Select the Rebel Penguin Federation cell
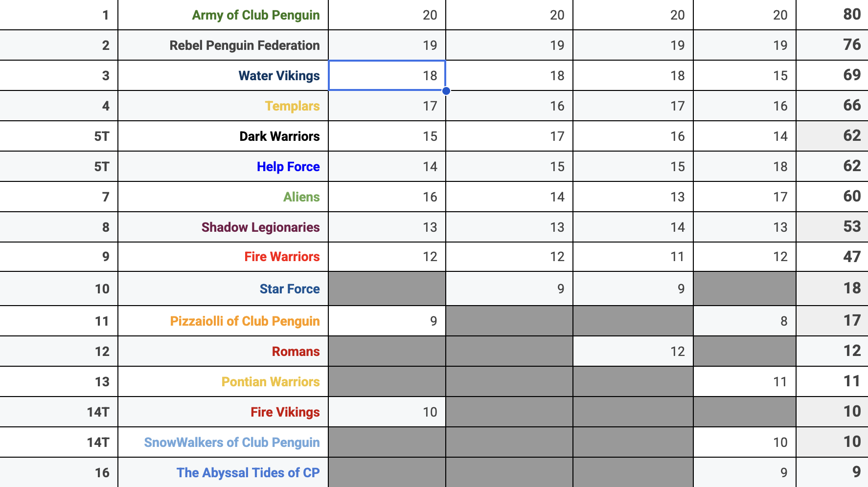868x487 pixels. click(223, 45)
